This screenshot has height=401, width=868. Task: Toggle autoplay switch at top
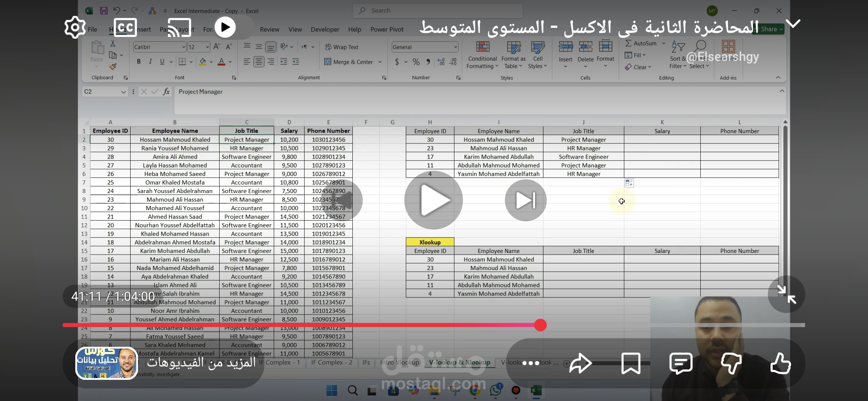coord(225,27)
